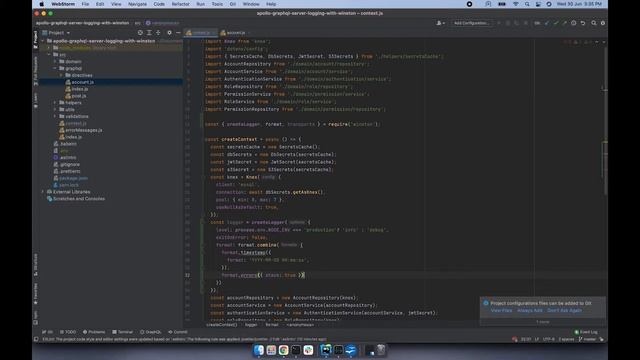The width and height of the screenshot is (640, 360).
Task: Click Collapse All in Project panel
Action: coord(158,33)
